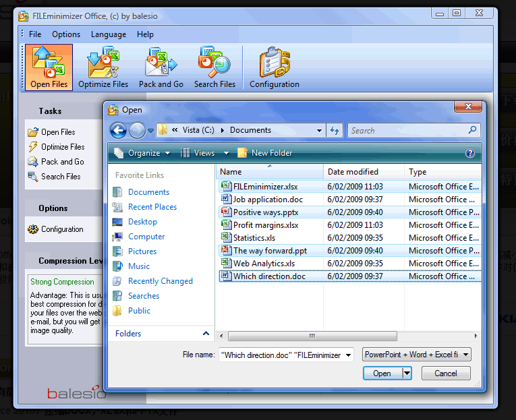The width and height of the screenshot is (516, 420).
Task: Open the Language menu
Action: pyautogui.click(x=109, y=34)
